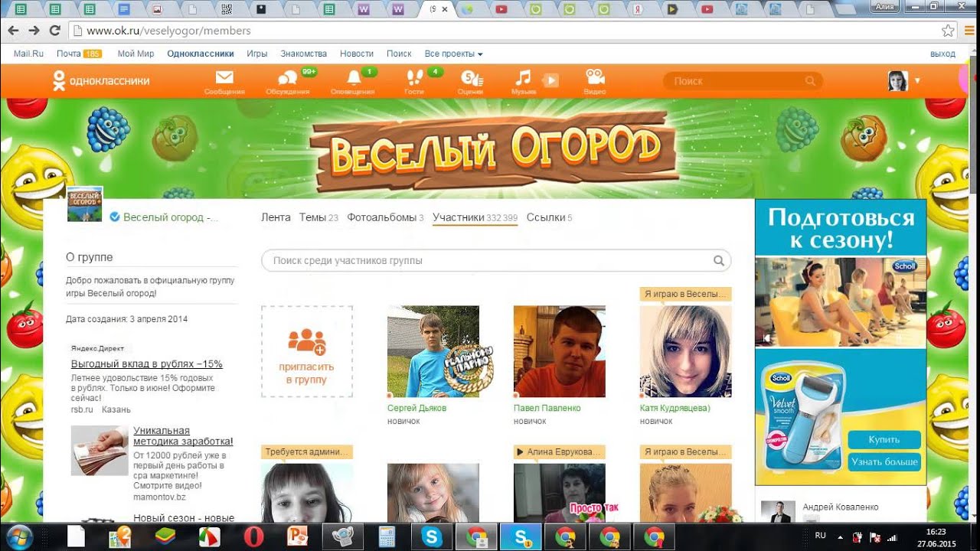980x551 pixels.
Task: Click the Веселый огород group name
Action: click(171, 217)
